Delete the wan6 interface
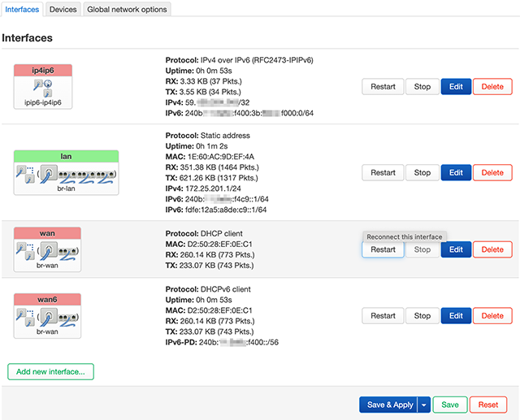The width and height of the screenshot is (520, 420). (492, 316)
